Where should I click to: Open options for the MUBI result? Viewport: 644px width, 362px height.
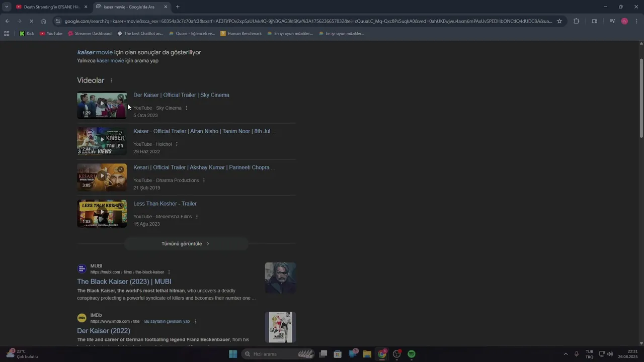point(169,272)
